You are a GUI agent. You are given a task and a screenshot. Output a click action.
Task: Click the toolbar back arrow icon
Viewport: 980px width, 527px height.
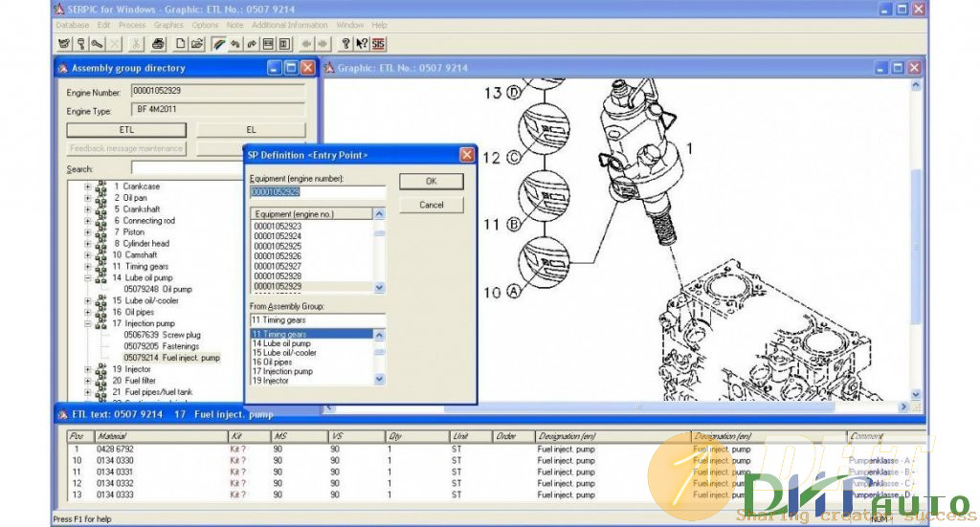tap(306, 44)
